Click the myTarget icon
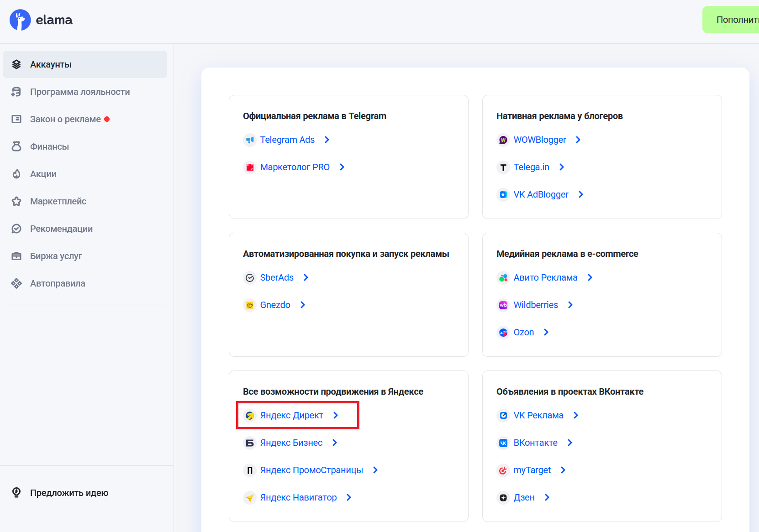This screenshot has height=532, width=759. [503, 470]
